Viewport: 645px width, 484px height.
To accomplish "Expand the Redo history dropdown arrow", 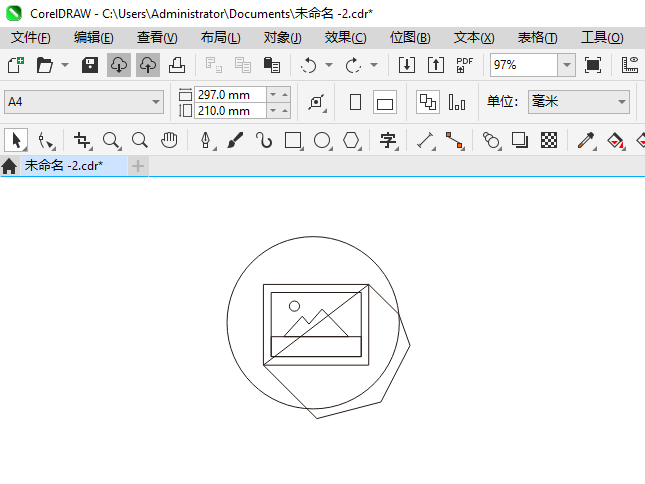I will (x=374, y=65).
